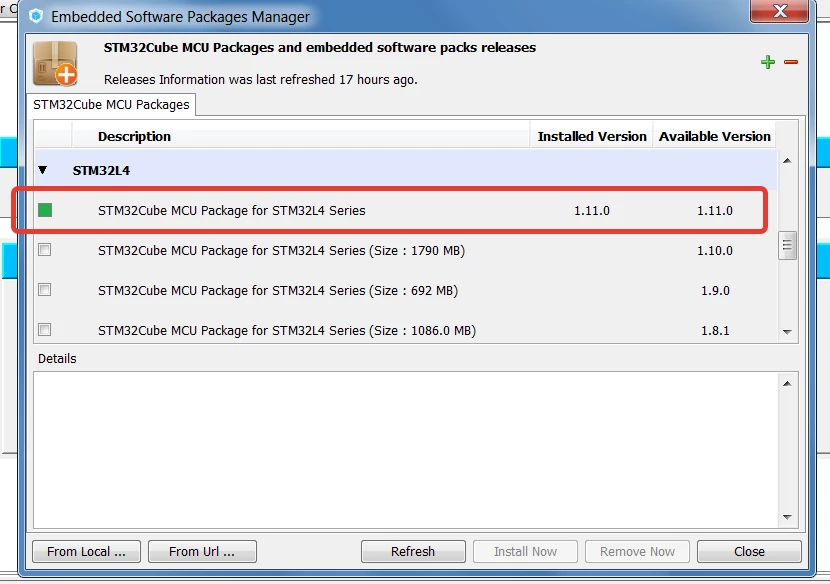Collapse the STM32L4 group arrow

coord(43,170)
